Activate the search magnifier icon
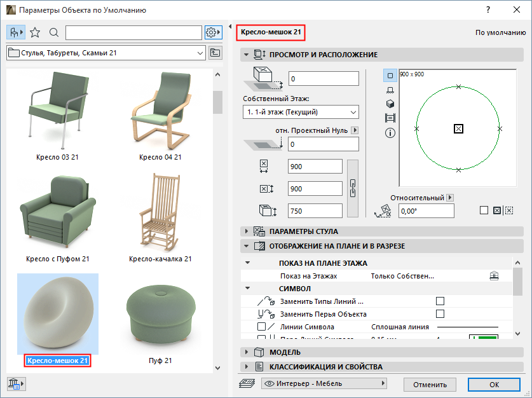Screen dimensions: 532x398 pyautogui.click(x=54, y=32)
